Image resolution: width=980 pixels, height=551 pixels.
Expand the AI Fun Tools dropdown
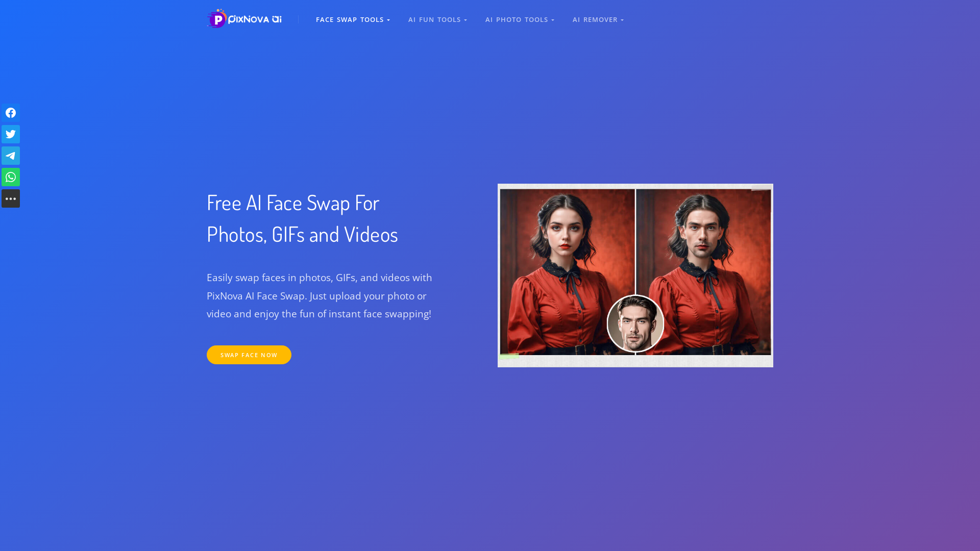437,19
